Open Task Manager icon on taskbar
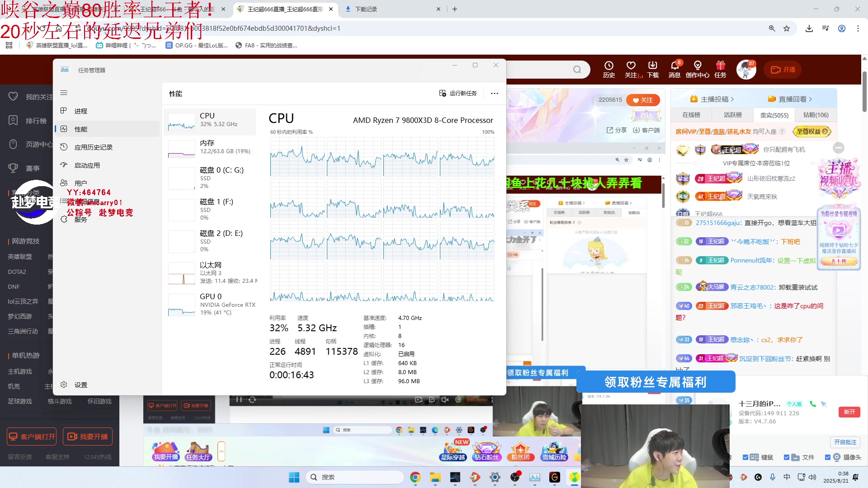 tap(535, 477)
